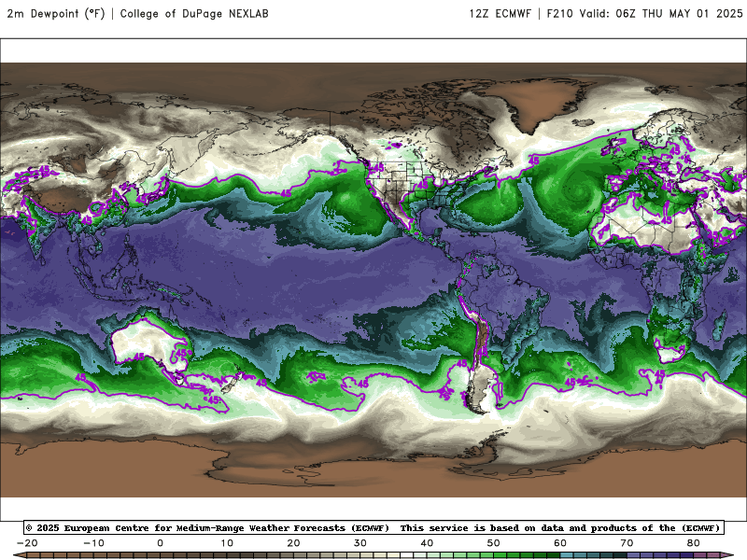Click the 0 value on the color scale

click(x=160, y=543)
